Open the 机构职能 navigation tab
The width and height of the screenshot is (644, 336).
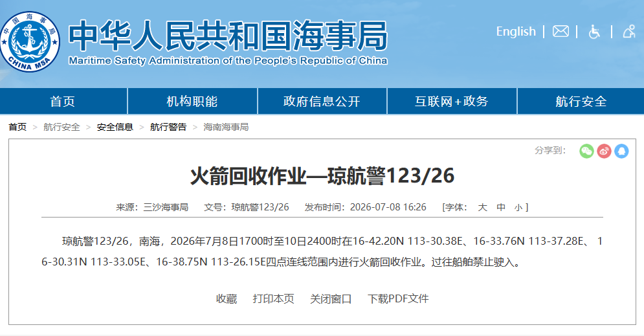tap(192, 101)
